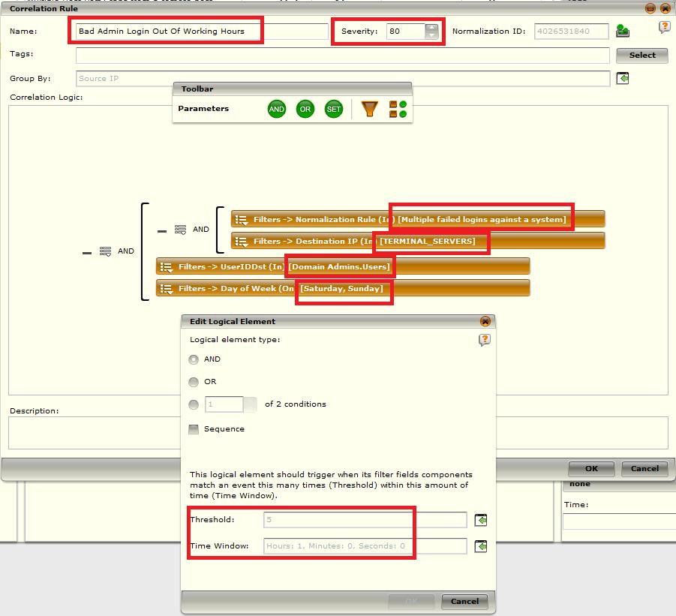Enable the Sequence checkbox

click(x=194, y=429)
